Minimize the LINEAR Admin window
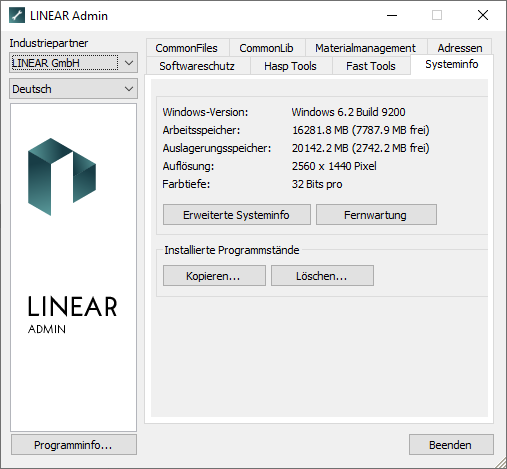This screenshot has width=507, height=469. click(392, 15)
